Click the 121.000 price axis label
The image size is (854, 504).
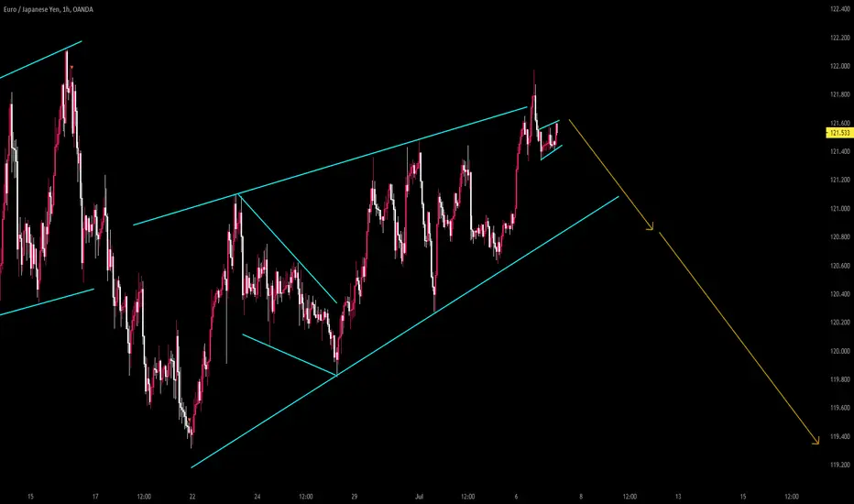[x=839, y=209]
